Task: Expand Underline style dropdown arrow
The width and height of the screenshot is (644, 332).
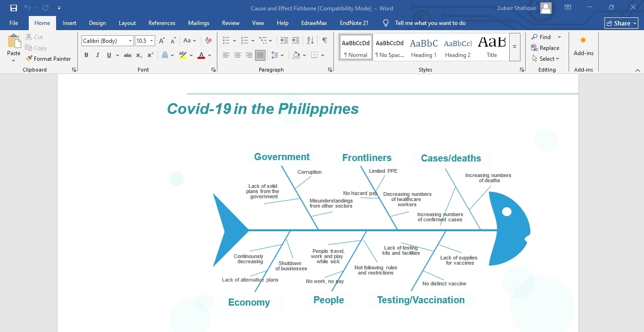Action: (x=116, y=55)
